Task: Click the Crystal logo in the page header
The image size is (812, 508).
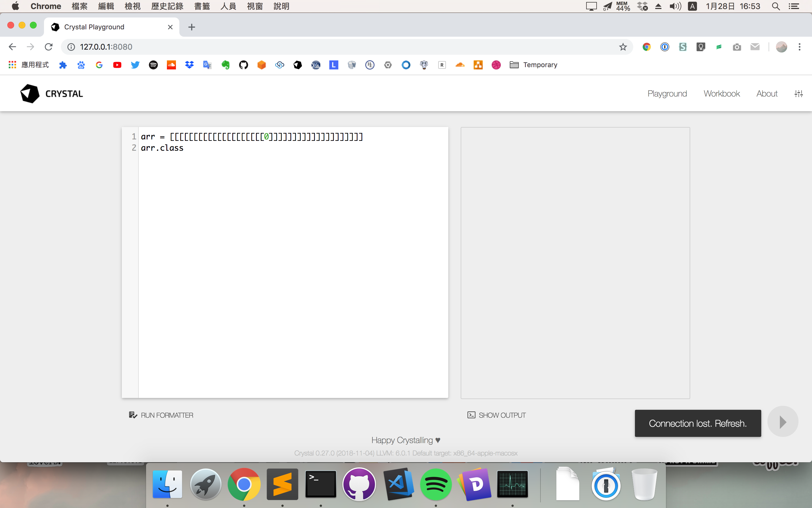Action: [x=52, y=94]
